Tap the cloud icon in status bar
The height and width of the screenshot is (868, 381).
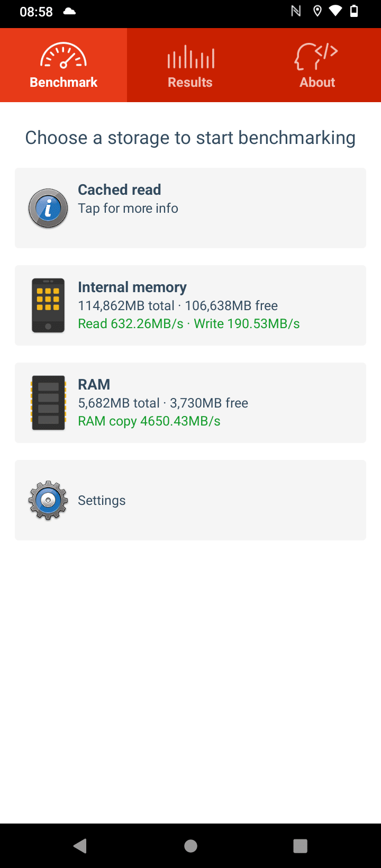click(x=69, y=11)
